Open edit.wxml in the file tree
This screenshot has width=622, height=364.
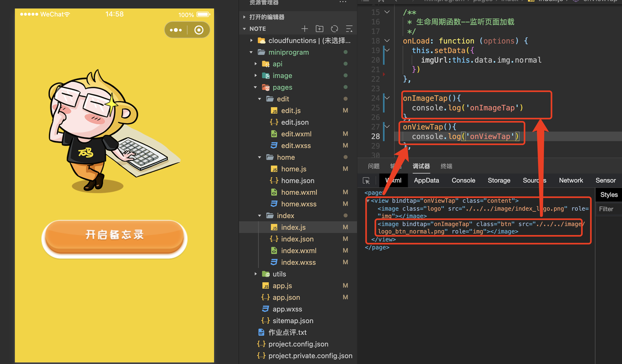(x=296, y=134)
